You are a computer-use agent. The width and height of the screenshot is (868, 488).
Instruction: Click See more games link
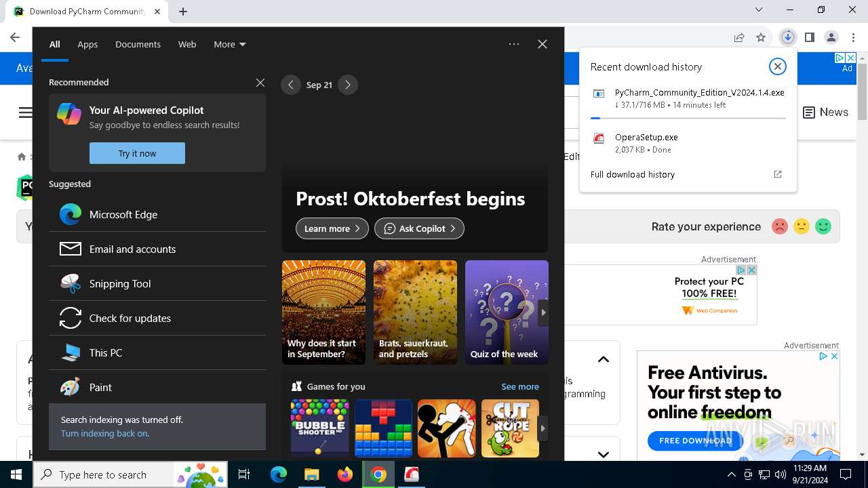coord(520,386)
